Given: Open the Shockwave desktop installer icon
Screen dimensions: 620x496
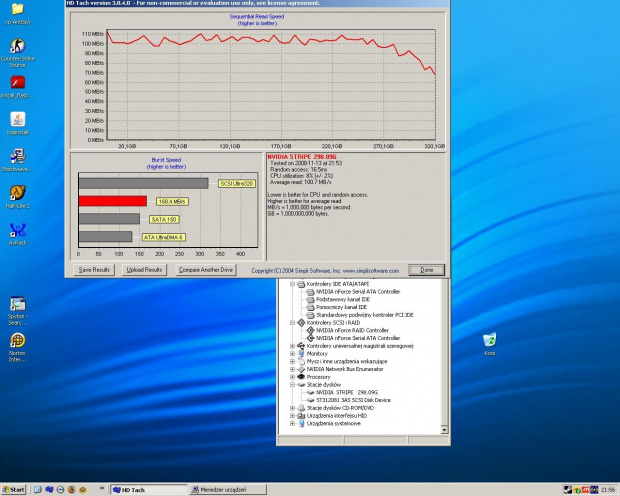Looking at the screenshot, I should coord(17,156).
